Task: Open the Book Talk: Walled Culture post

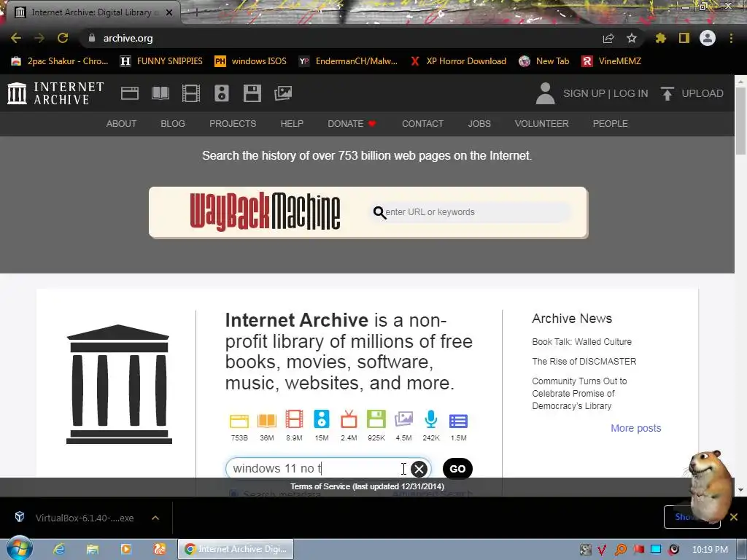Action: (x=581, y=342)
